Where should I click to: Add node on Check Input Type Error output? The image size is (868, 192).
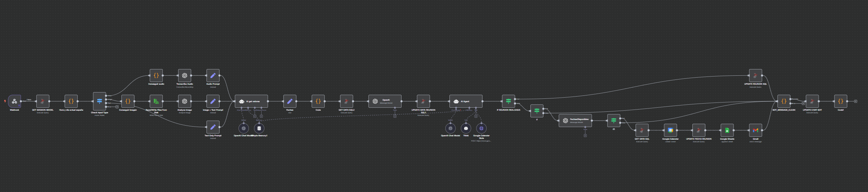click(x=117, y=107)
